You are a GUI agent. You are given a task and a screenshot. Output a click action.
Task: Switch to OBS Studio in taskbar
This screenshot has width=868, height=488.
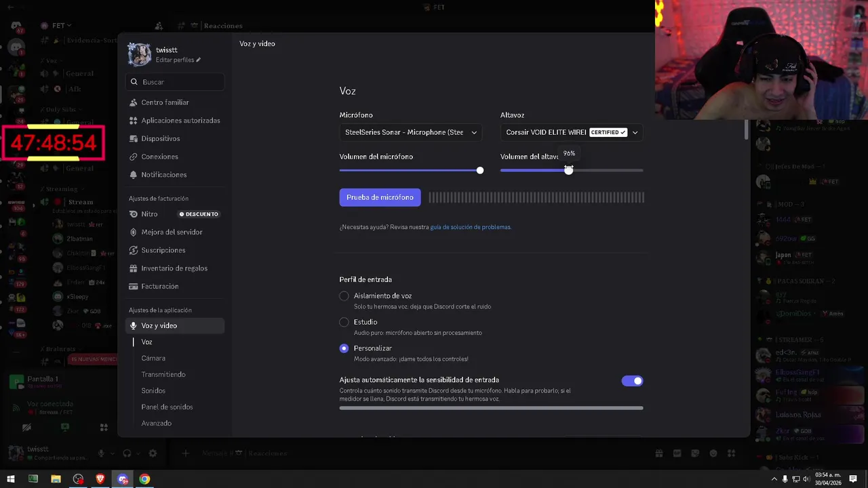coord(78,479)
